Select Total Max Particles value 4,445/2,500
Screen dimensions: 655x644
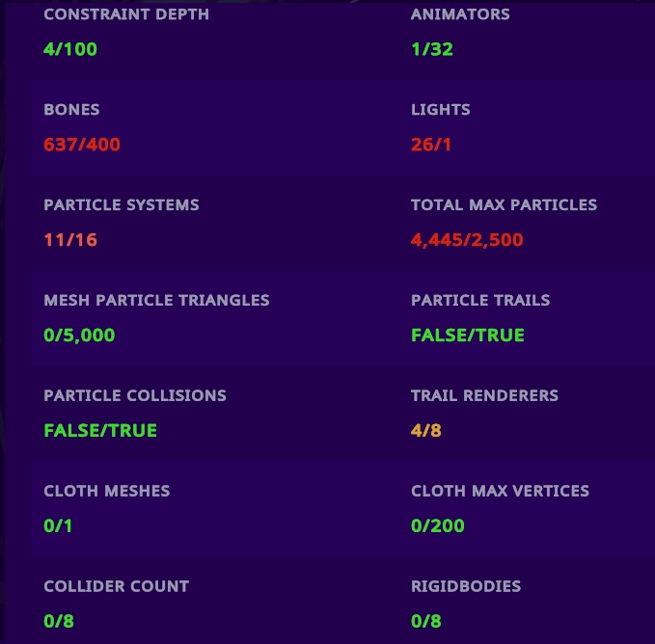467,240
